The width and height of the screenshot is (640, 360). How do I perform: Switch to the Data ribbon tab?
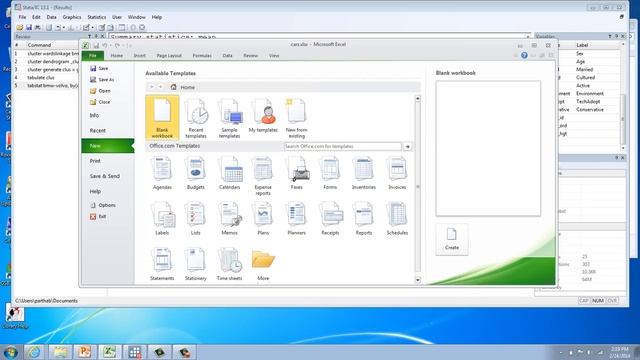(x=227, y=56)
